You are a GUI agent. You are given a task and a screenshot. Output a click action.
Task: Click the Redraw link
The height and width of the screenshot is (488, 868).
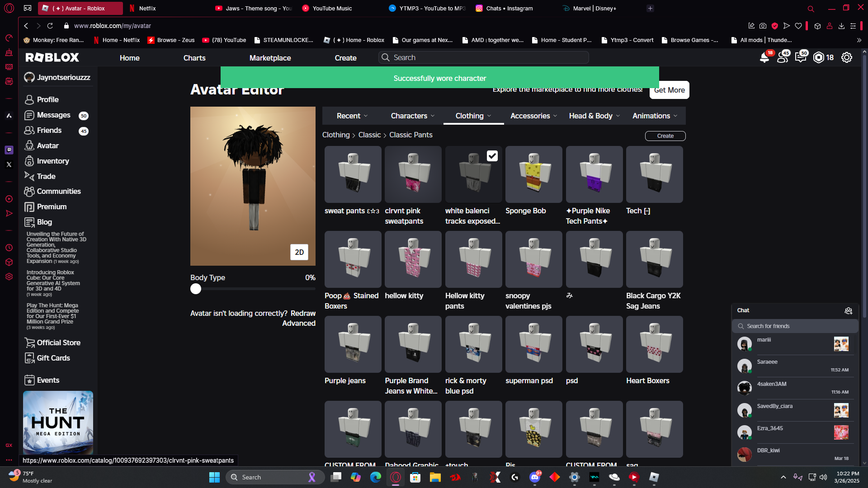tap(303, 313)
